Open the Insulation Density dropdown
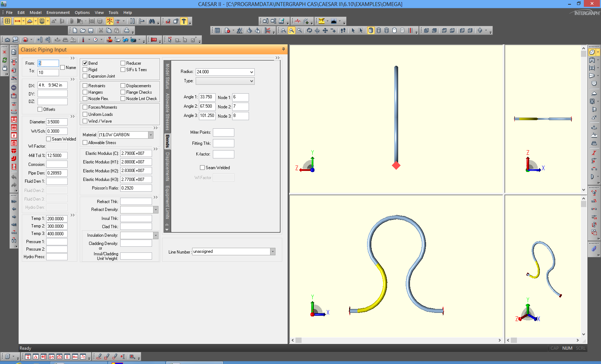The width and height of the screenshot is (601, 364). pyautogui.click(x=156, y=235)
